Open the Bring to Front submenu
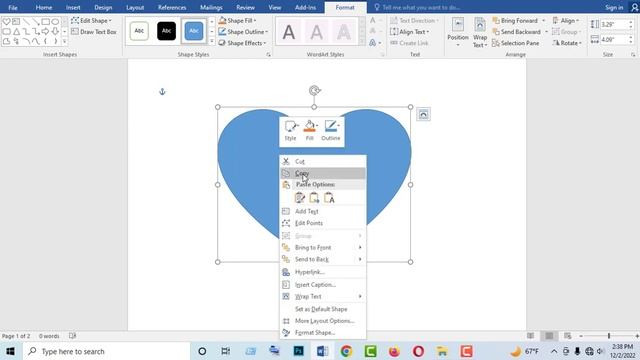 (x=322, y=247)
